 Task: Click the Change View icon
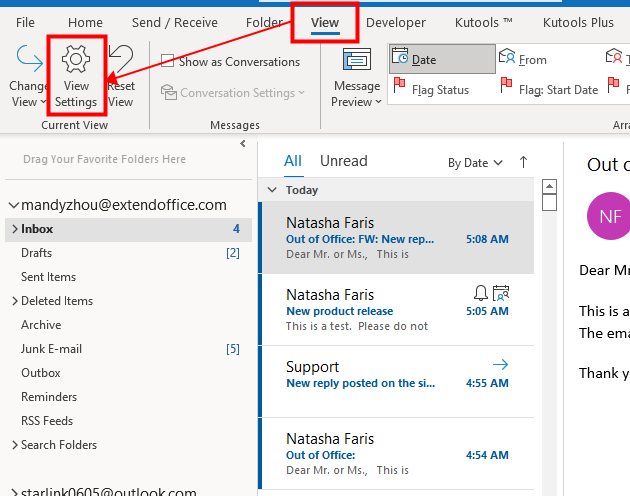coord(28,62)
